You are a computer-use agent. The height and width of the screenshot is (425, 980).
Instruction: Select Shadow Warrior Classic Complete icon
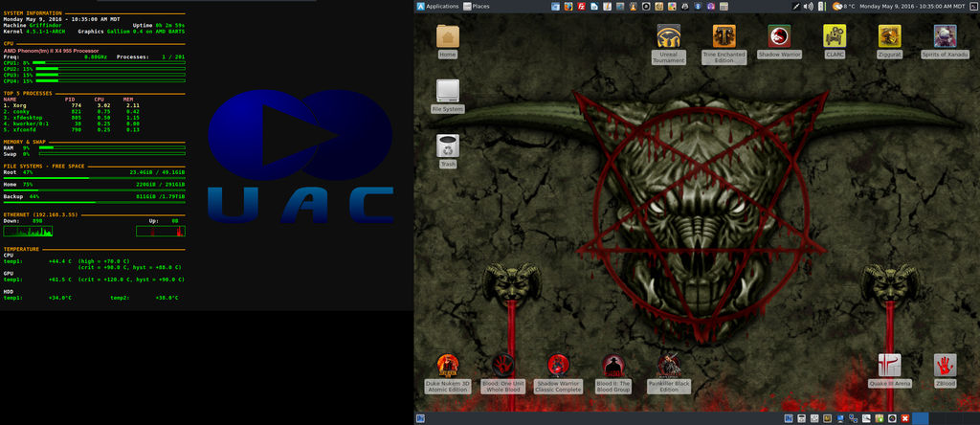558,373
